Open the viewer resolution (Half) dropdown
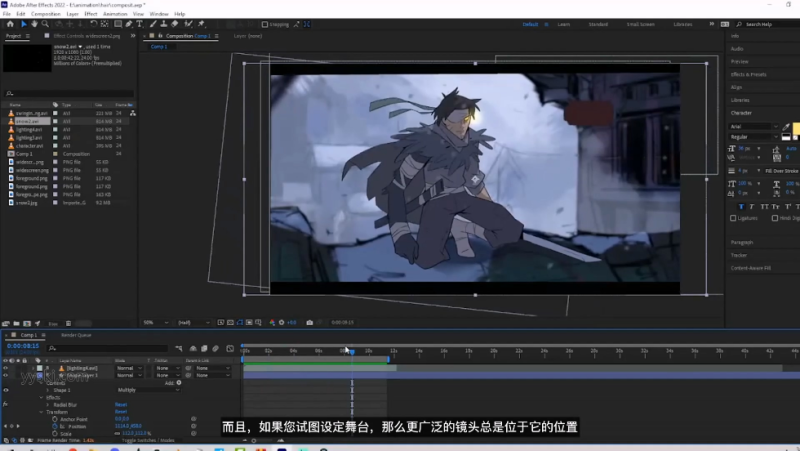This screenshot has height=451, width=800. point(193,322)
